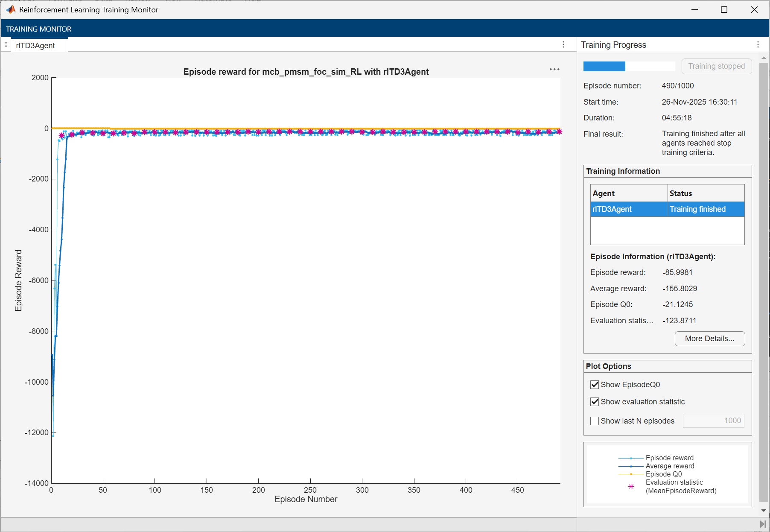Viewport: 770px width, 532px height.
Task: Click the MATLAB logo icon in title bar
Action: tap(11, 9)
